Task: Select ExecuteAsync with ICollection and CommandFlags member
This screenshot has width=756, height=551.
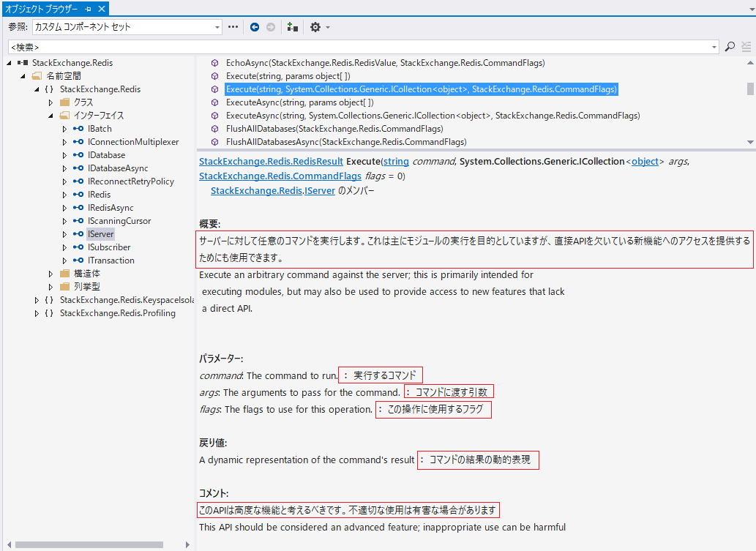Action: pyautogui.click(x=433, y=116)
